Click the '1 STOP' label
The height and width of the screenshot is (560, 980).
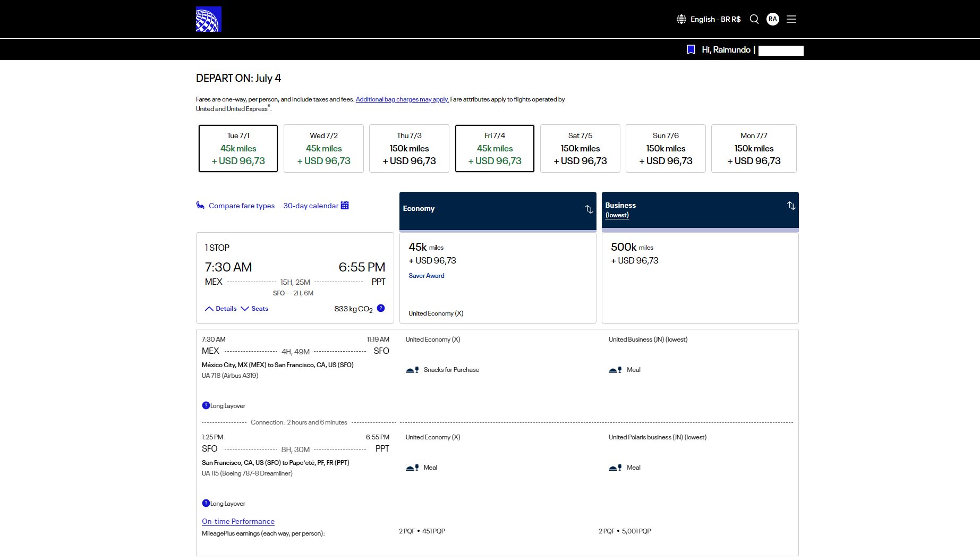[217, 248]
